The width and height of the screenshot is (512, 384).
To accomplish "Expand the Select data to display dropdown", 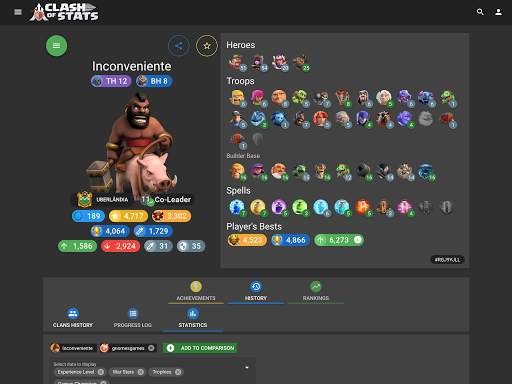I will 247,367.
